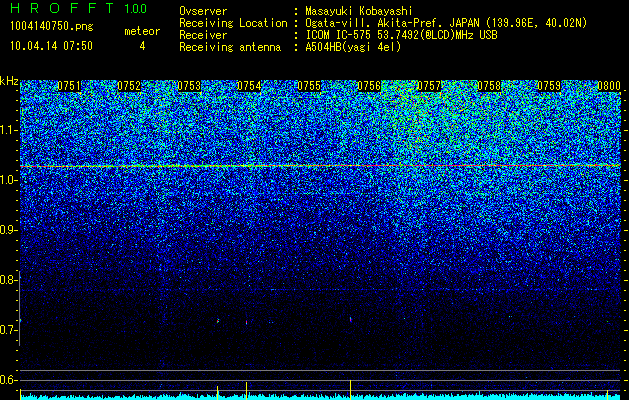
Task: Click the yellow detection tick below the 0756 echo
Action: tap(351, 390)
